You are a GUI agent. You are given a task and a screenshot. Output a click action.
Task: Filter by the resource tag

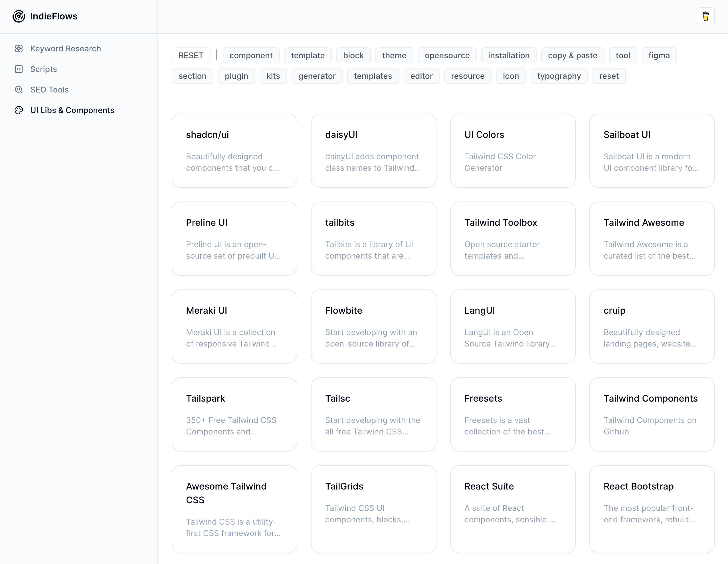click(468, 76)
